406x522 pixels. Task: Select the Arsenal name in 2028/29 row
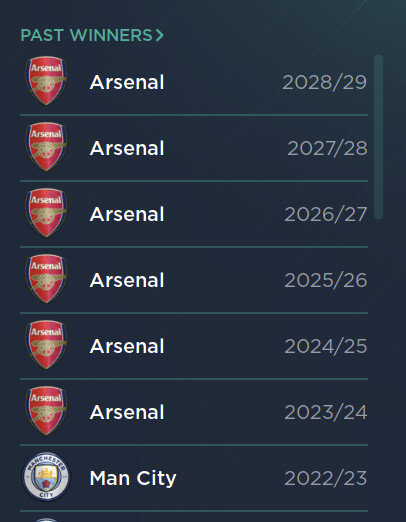tap(127, 82)
